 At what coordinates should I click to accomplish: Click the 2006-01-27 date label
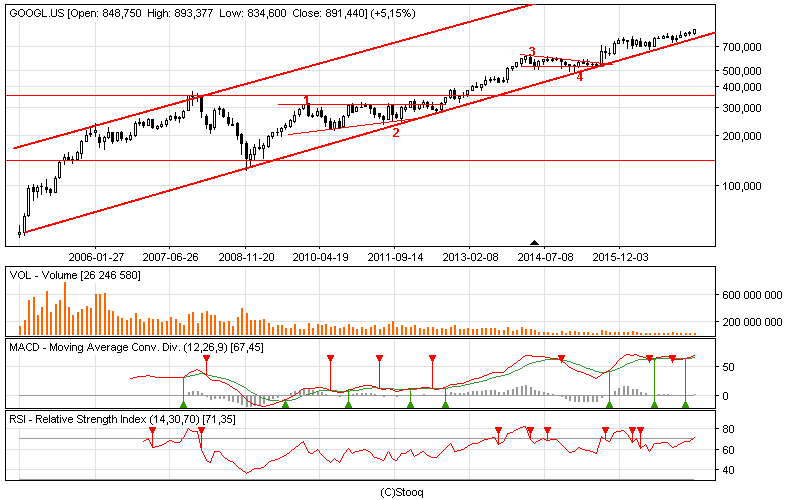tap(96, 257)
